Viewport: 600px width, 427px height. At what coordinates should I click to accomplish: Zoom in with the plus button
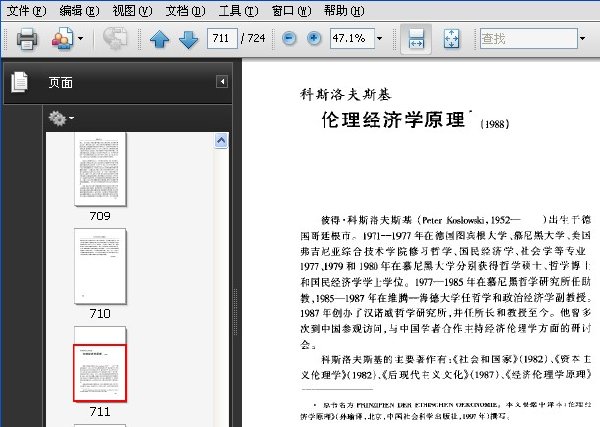(x=314, y=38)
